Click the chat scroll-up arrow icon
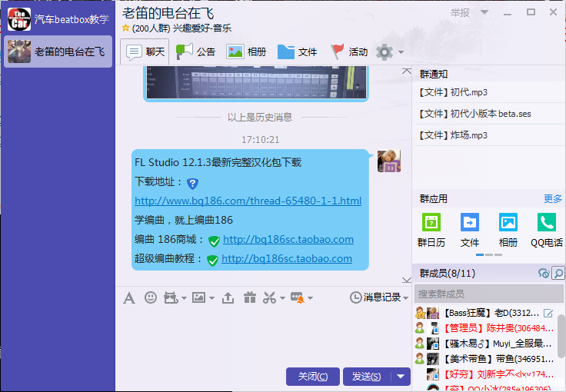This screenshot has width=566, height=392. (407, 71)
